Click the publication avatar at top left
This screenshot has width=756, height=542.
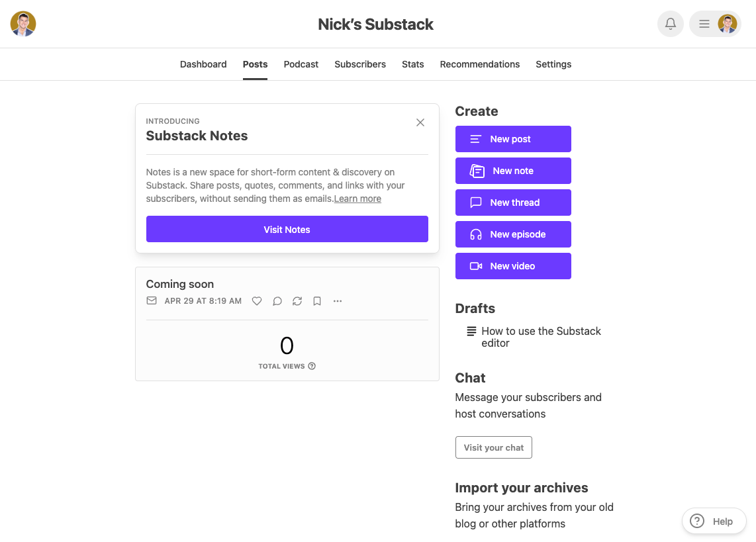[23, 24]
